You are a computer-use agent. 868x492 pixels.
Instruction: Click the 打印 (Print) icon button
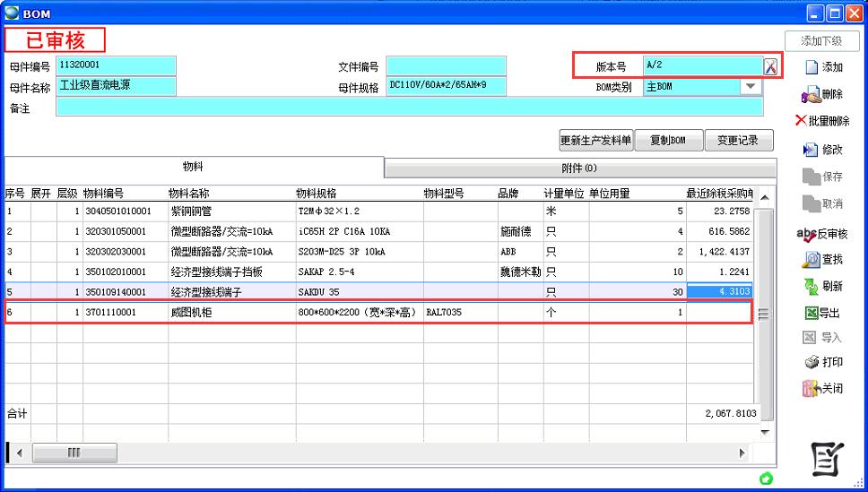coord(811,362)
